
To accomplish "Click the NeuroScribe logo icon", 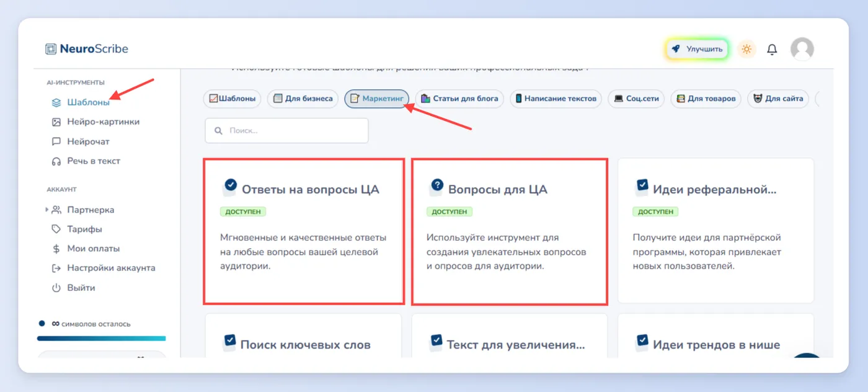I will [x=51, y=49].
